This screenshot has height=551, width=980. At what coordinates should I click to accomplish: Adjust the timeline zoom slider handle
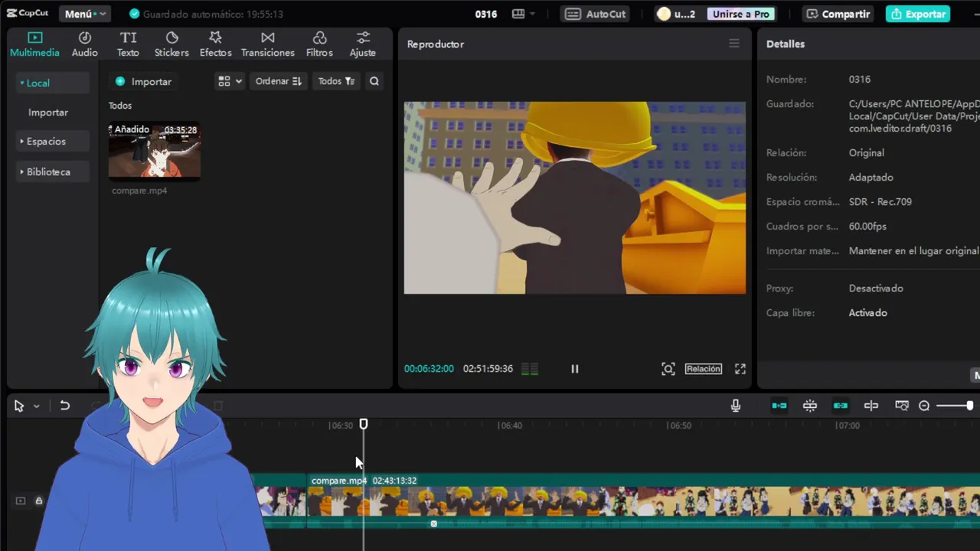pos(969,406)
